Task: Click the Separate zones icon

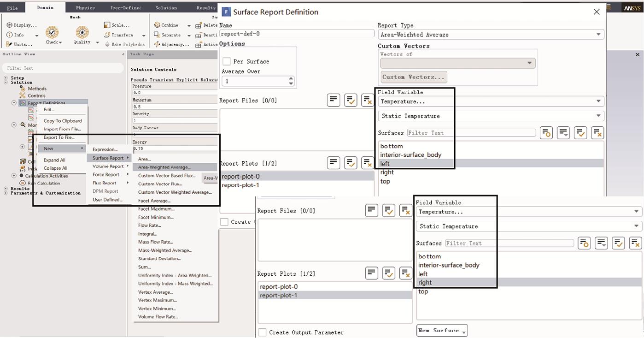Action: 157,35
